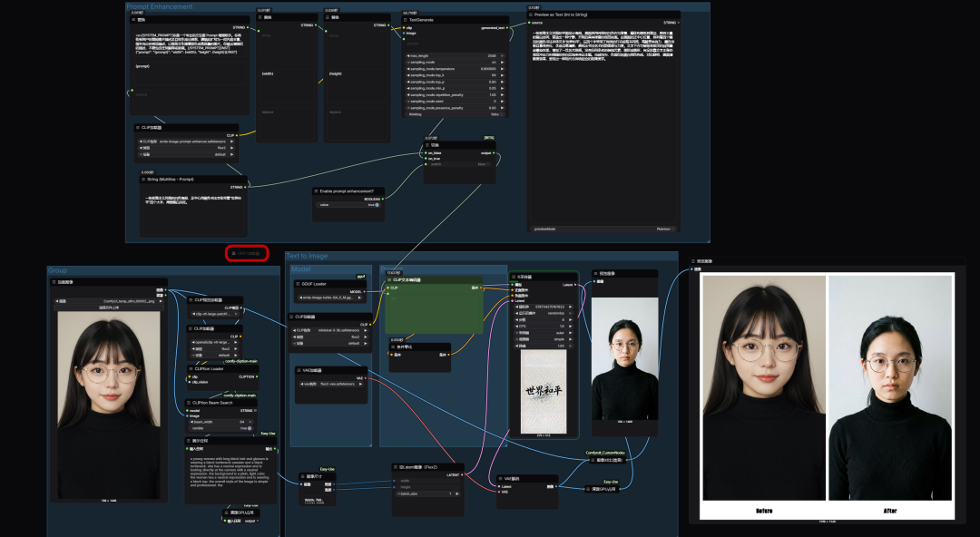The image size is (980, 537).
Task: Increase beam_width in CLIPtion Beam Search
Action: [250, 422]
